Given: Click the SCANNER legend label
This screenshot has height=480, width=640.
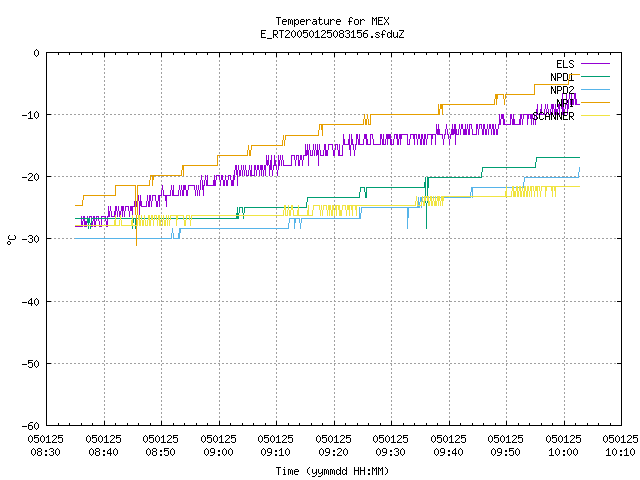Looking at the screenshot, I should coord(553,116).
